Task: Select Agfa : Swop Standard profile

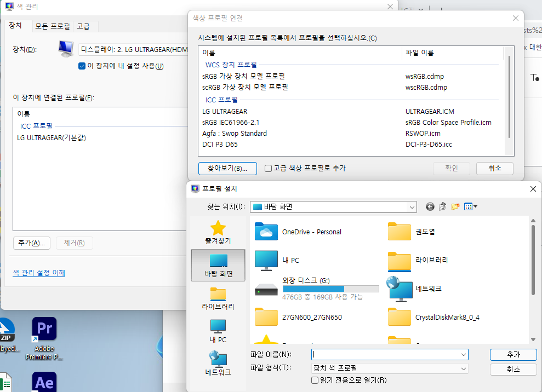Action: pyautogui.click(x=351, y=134)
